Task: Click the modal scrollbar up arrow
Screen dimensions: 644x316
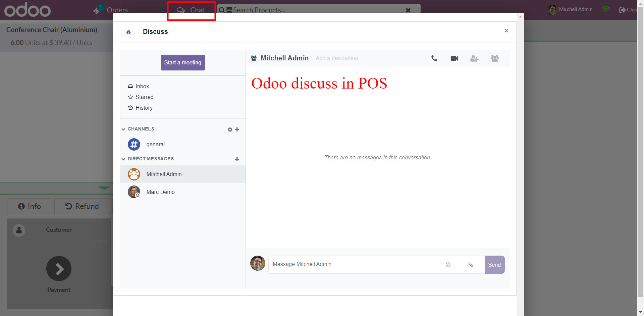Action: pyautogui.click(x=520, y=16)
